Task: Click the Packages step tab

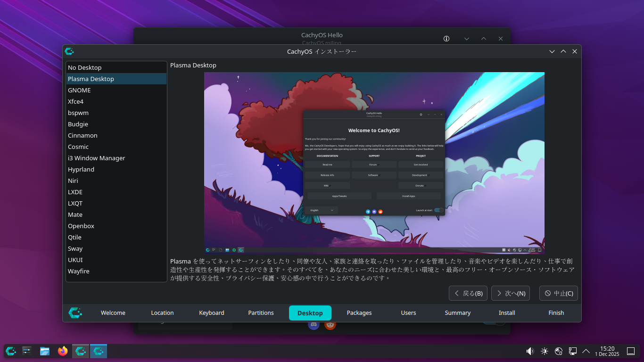Action: click(359, 313)
